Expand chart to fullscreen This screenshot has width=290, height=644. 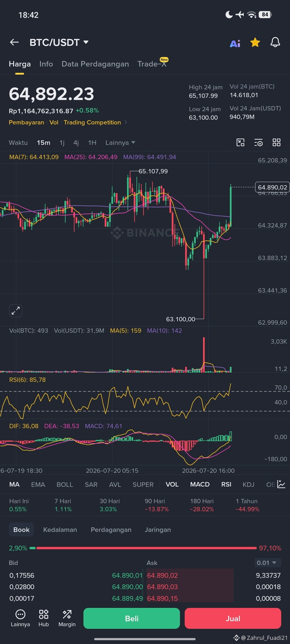pos(15,311)
